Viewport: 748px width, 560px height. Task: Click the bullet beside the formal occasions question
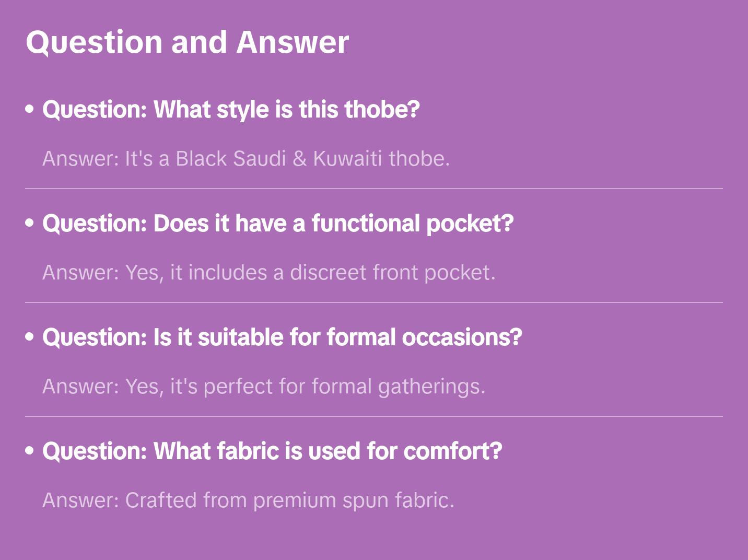coord(30,337)
